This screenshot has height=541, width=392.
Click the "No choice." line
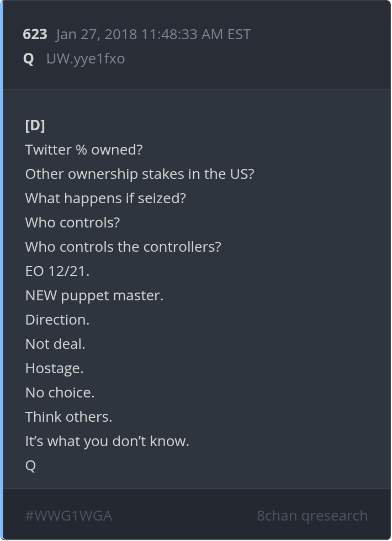tap(60, 393)
